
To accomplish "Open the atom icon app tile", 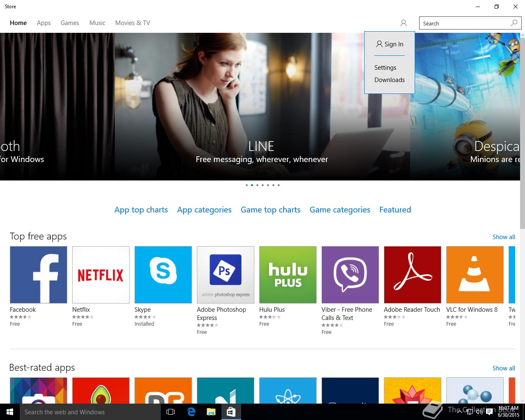I will [288, 390].
